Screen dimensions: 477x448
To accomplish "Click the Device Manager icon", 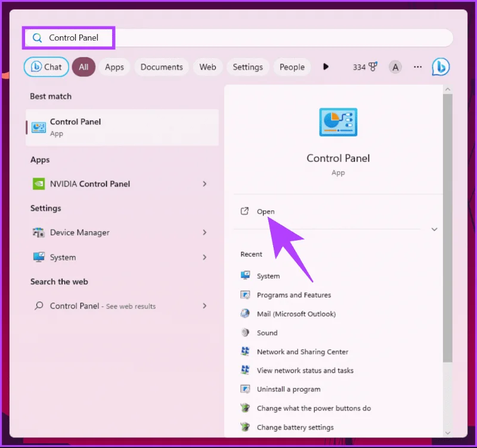I will (39, 232).
